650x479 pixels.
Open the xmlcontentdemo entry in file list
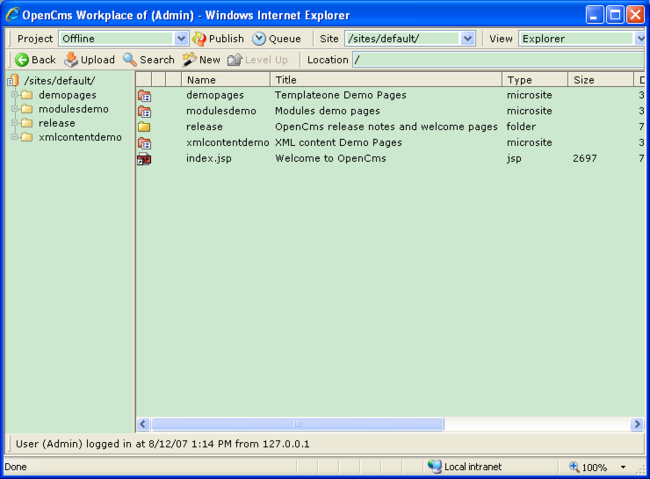(228, 143)
